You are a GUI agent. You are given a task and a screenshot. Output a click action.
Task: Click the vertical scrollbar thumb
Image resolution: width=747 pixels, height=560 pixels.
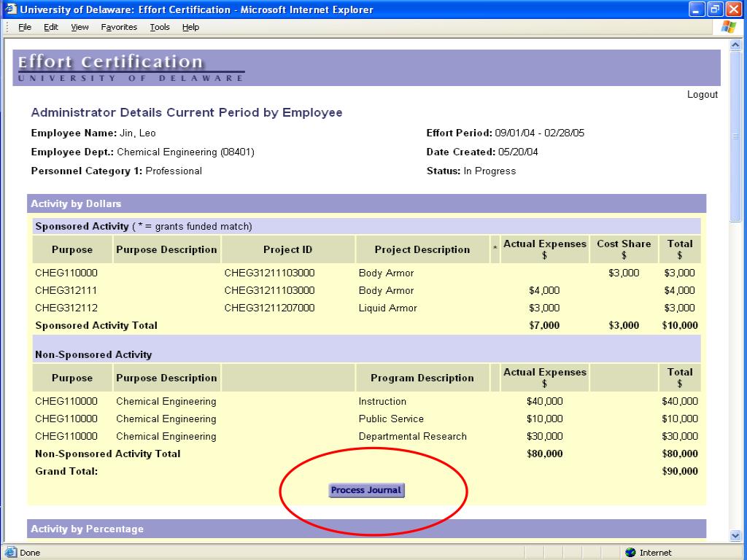735,136
